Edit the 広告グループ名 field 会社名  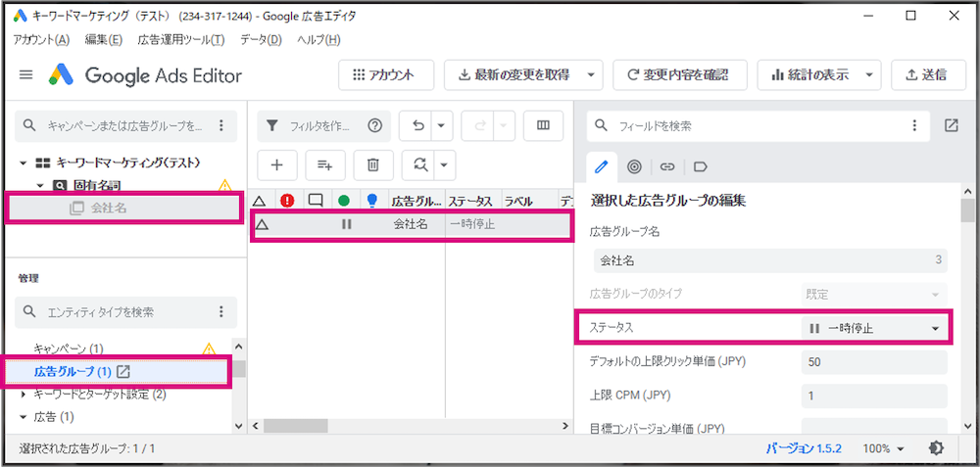(770, 261)
